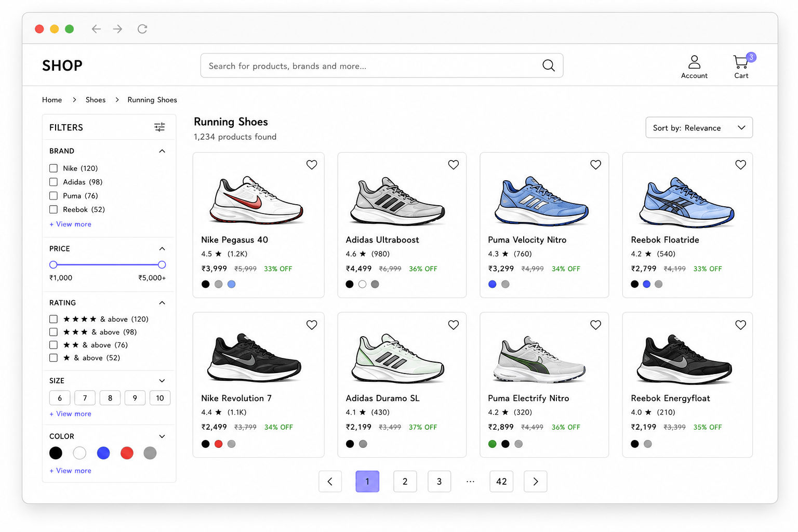798x532 pixels.
Task: Click View more under size options
Action: (71, 414)
